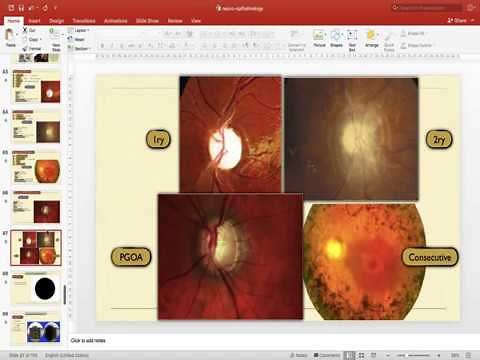Viewport: 480px width, 360px height.
Task: Open Quick Styles gallery
Action: pos(389,41)
